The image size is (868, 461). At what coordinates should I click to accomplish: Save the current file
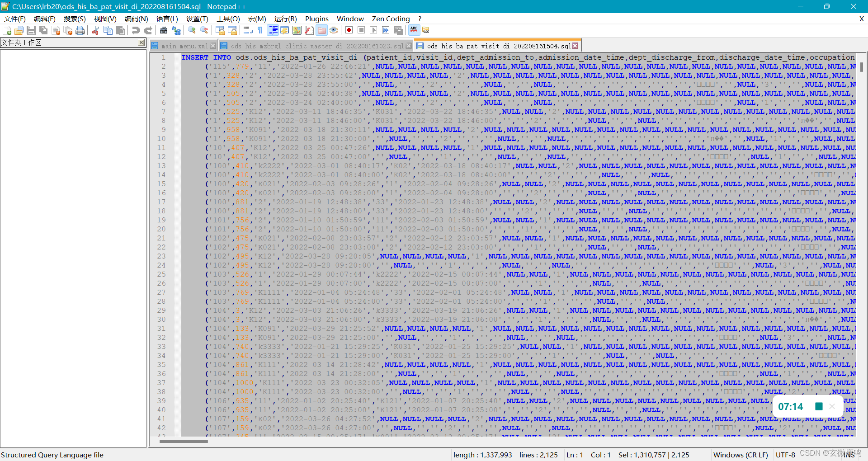tap(31, 30)
